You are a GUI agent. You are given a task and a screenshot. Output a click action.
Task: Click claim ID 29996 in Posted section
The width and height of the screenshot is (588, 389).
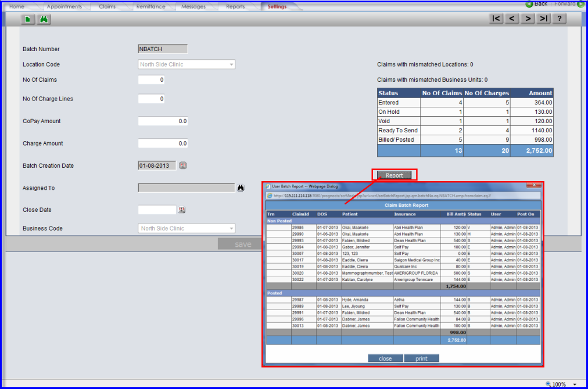[297, 319]
